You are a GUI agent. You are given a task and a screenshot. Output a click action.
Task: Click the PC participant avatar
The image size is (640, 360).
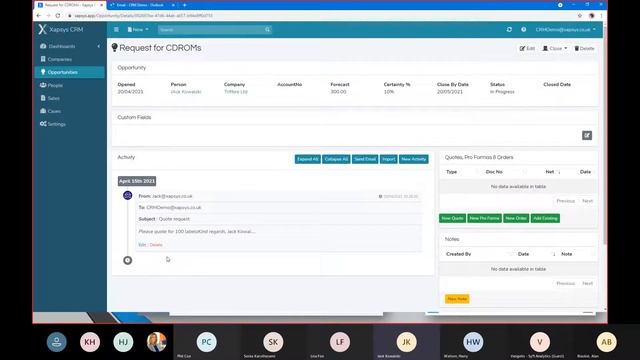coord(207,342)
